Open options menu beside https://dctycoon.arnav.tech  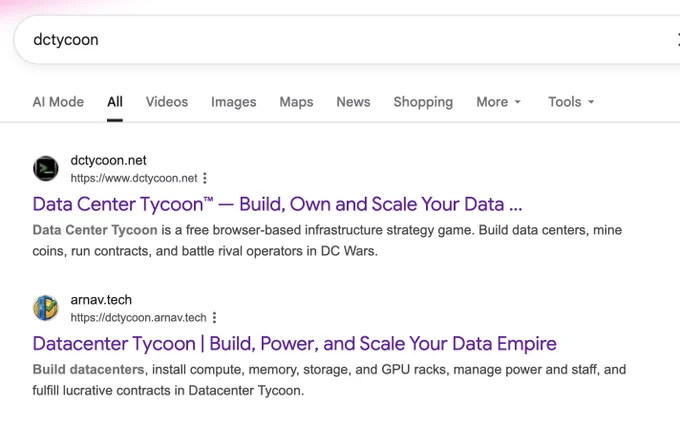214,318
